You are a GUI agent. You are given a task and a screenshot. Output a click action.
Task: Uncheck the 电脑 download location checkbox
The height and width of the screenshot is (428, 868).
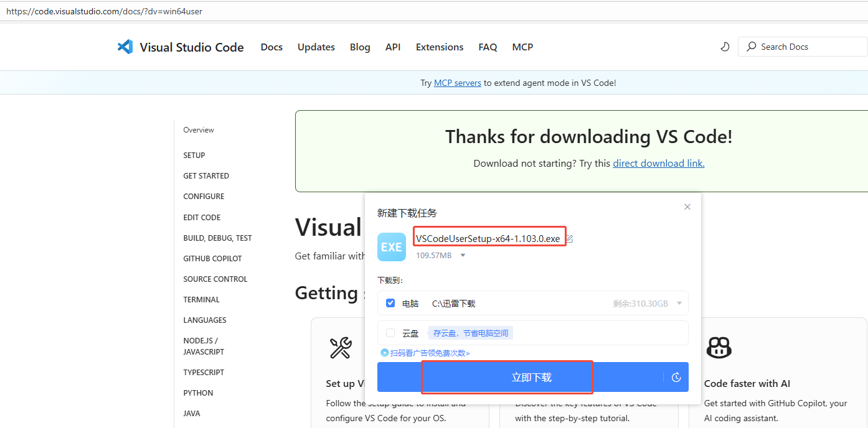tap(390, 303)
